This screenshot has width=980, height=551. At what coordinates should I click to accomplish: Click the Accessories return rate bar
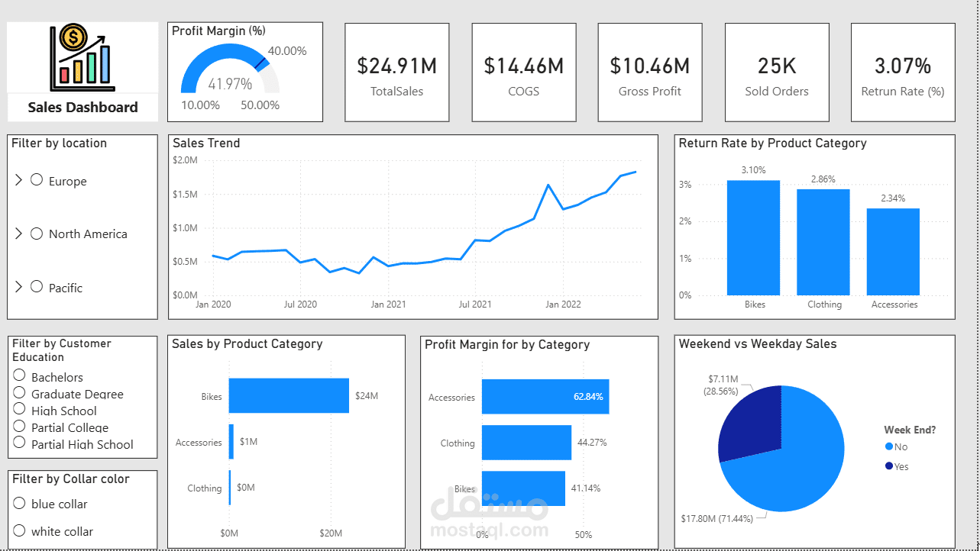click(x=893, y=252)
